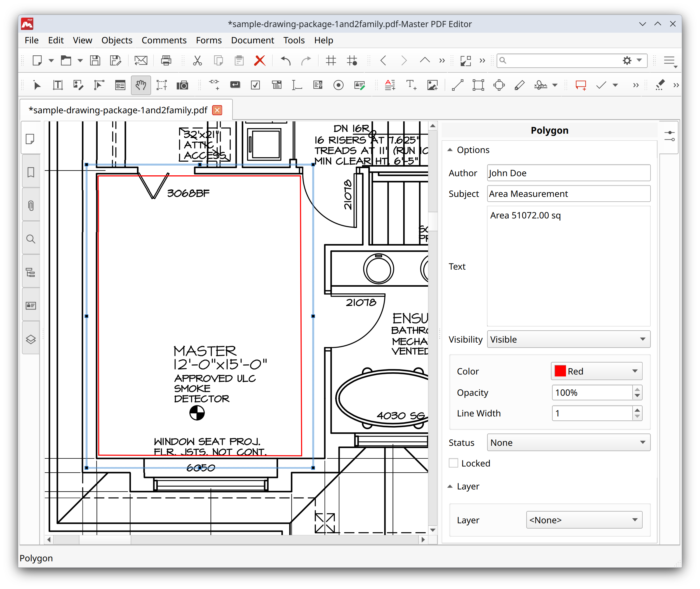Select the red Sticky Note comment tool
Viewport: 700px width, 589px height.
tap(581, 85)
